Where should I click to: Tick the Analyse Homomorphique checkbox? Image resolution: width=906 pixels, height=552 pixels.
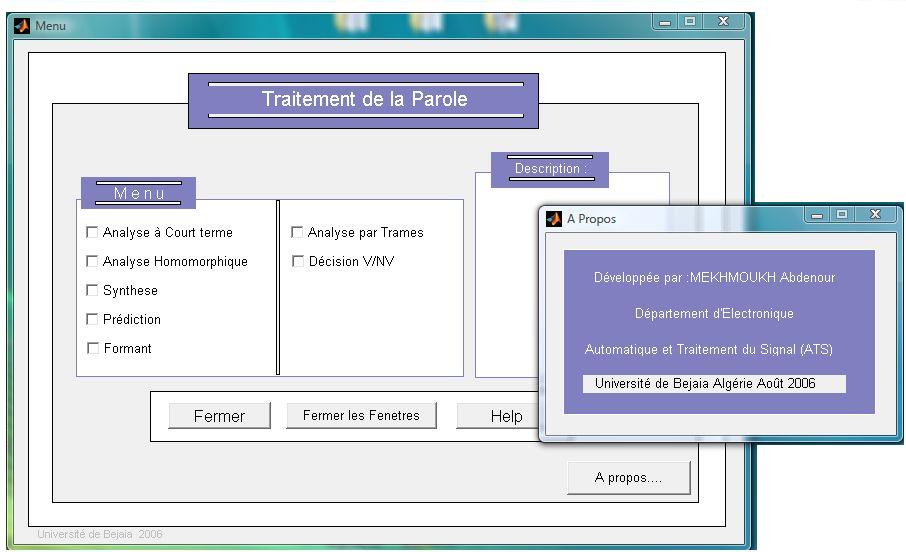92,261
